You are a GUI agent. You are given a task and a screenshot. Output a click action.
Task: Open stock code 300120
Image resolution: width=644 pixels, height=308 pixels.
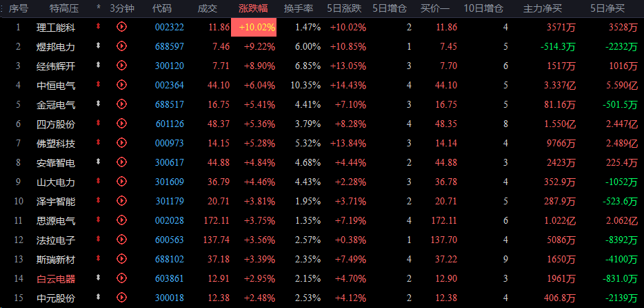click(169, 66)
